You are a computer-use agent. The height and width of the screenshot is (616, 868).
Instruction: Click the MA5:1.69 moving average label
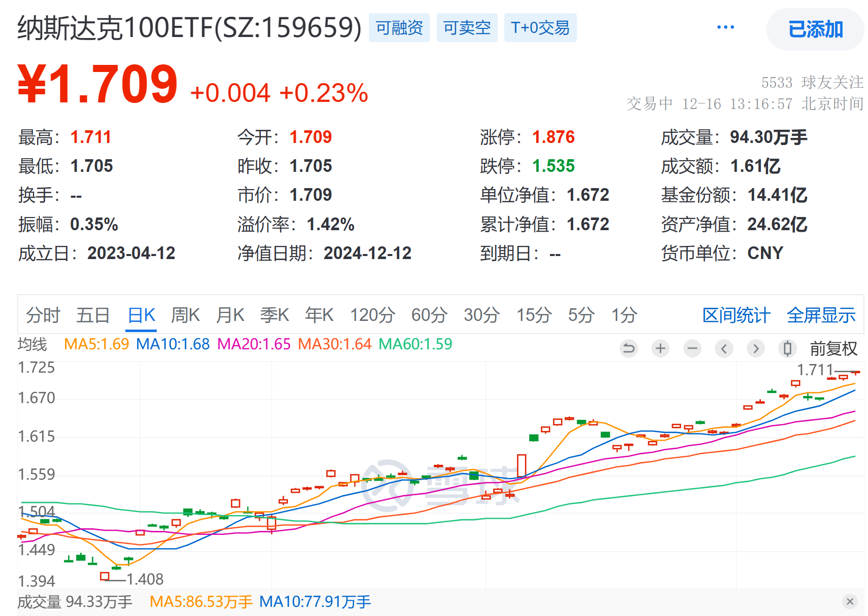(x=96, y=344)
